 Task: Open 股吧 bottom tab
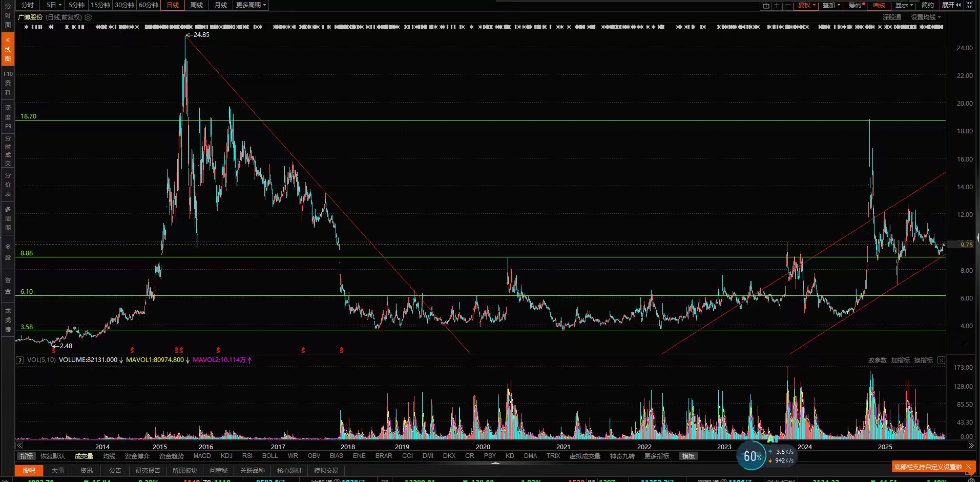[x=29, y=471]
